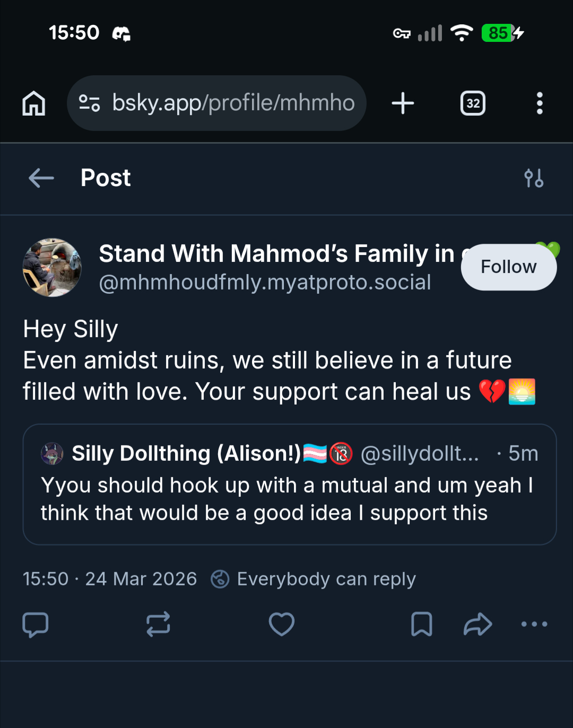Open thread display settings icon
573x728 pixels.
pyautogui.click(x=534, y=178)
